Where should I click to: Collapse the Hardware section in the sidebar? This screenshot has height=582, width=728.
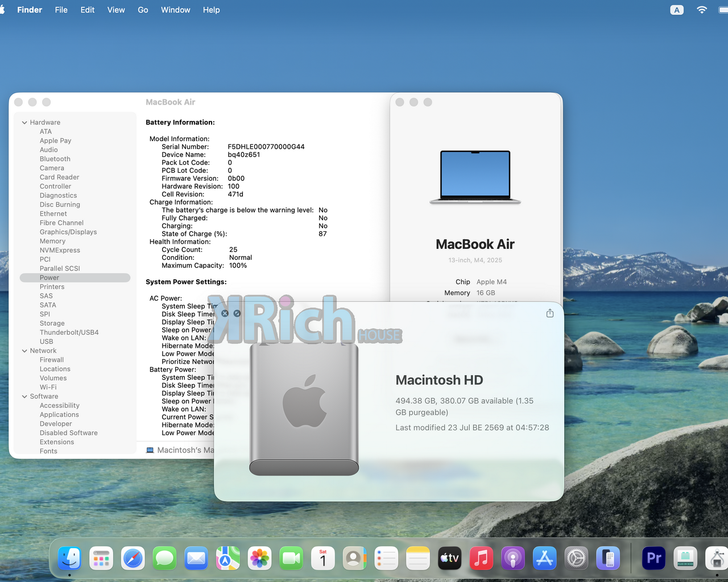(x=24, y=123)
